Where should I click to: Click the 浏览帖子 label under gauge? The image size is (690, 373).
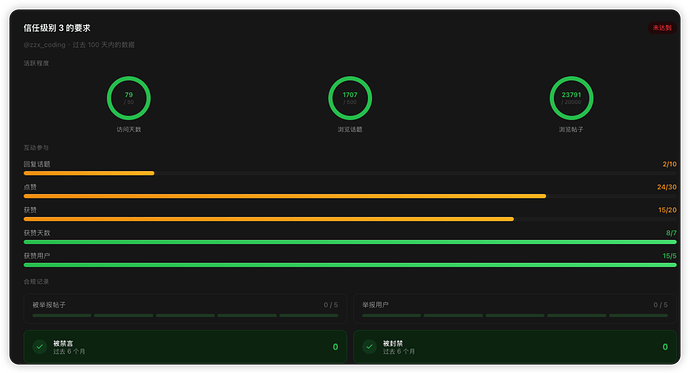(571, 129)
